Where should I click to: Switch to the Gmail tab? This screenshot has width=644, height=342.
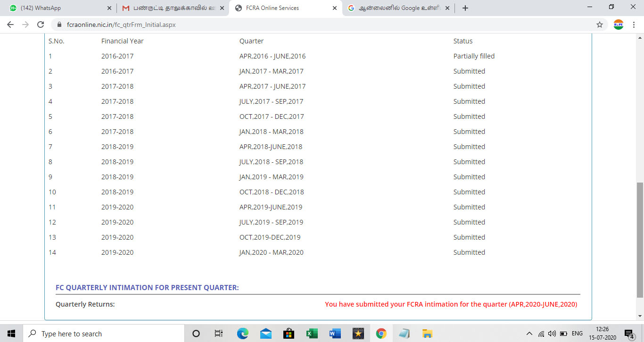click(170, 8)
